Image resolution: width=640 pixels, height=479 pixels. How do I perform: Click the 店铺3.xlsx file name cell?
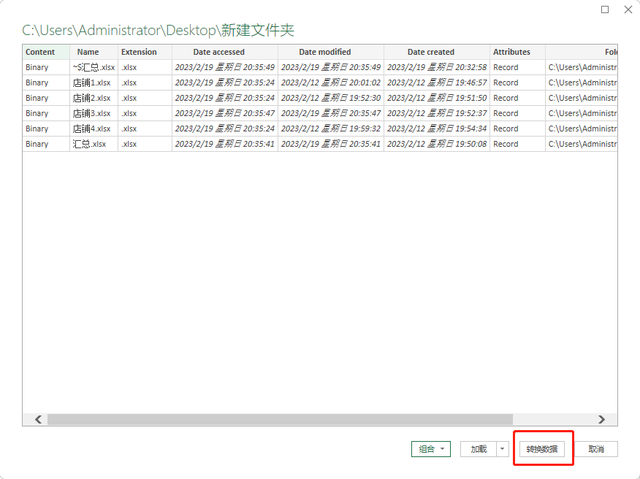94,113
